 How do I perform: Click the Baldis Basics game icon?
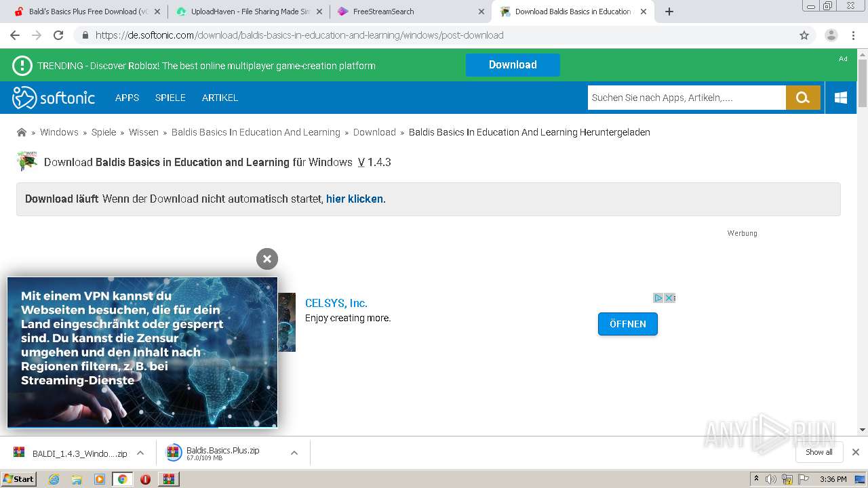pyautogui.click(x=27, y=161)
